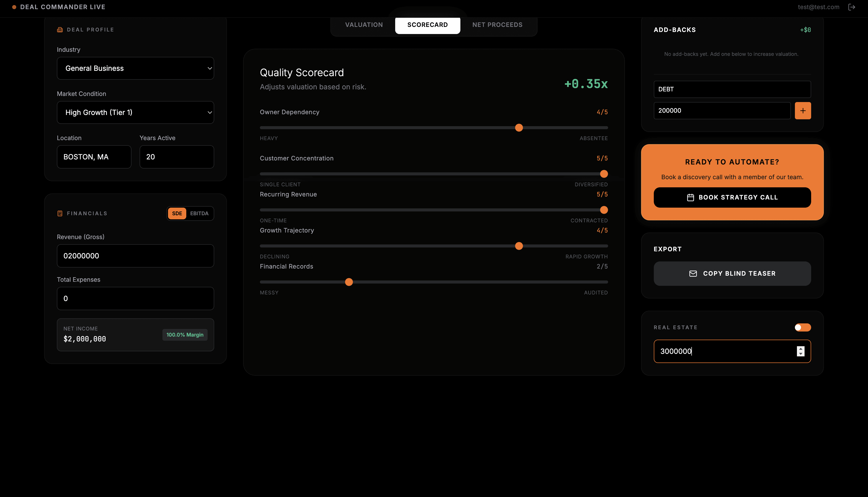
Task: Open the Industry dropdown
Action: coord(136,68)
